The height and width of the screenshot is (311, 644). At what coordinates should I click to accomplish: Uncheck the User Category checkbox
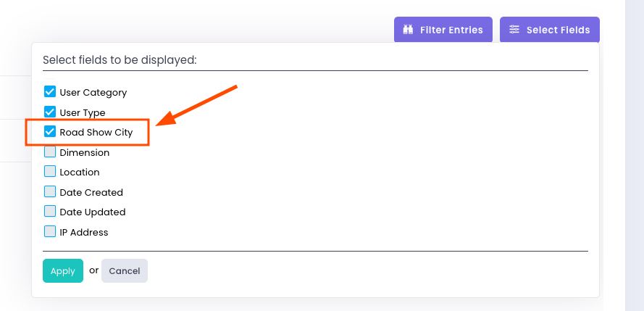point(50,92)
